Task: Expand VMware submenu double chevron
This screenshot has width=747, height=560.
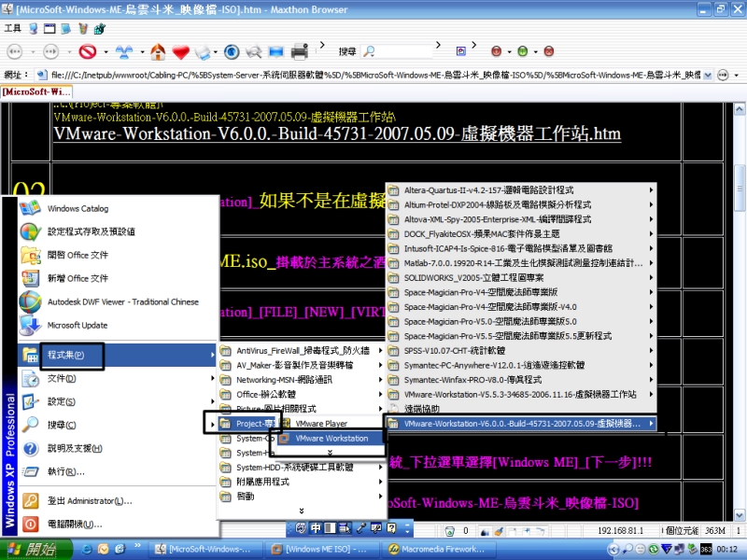Action: pyautogui.click(x=331, y=453)
